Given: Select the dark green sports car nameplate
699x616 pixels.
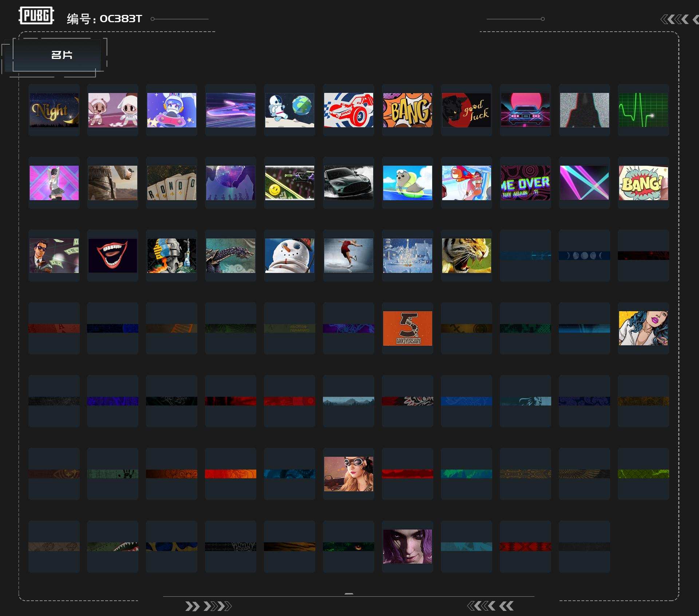Looking at the screenshot, I should pos(349,183).
